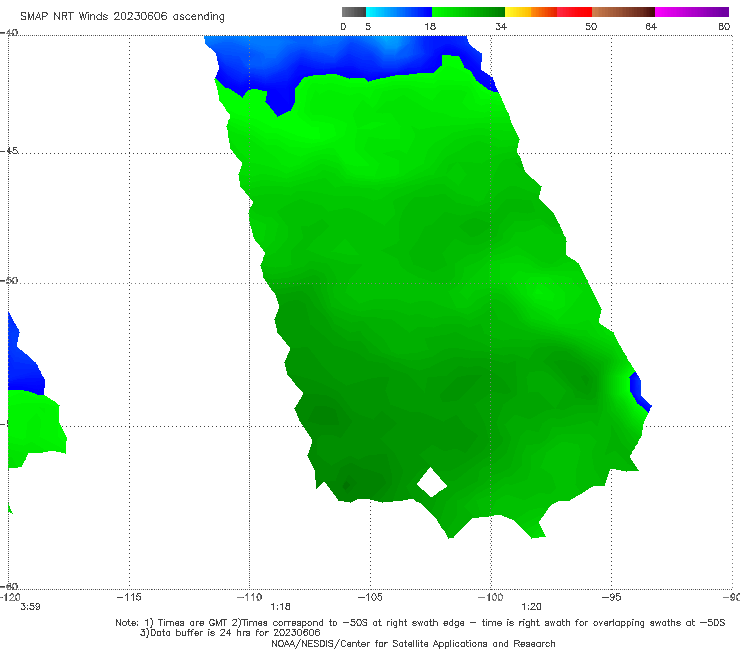This screenshot has height=650, width=740.
Task: Click the 'Data buffer is 24 hrs' note
Action: click(x=230, y=633)
